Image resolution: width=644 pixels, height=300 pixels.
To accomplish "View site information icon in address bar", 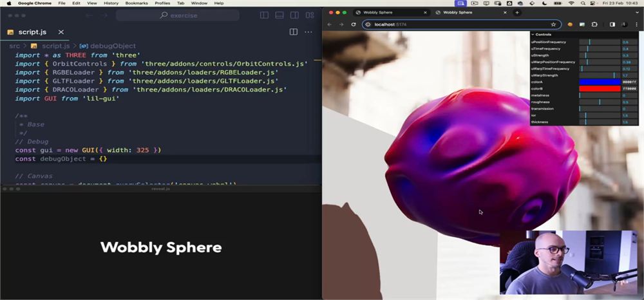I will (x=368, y=24).
